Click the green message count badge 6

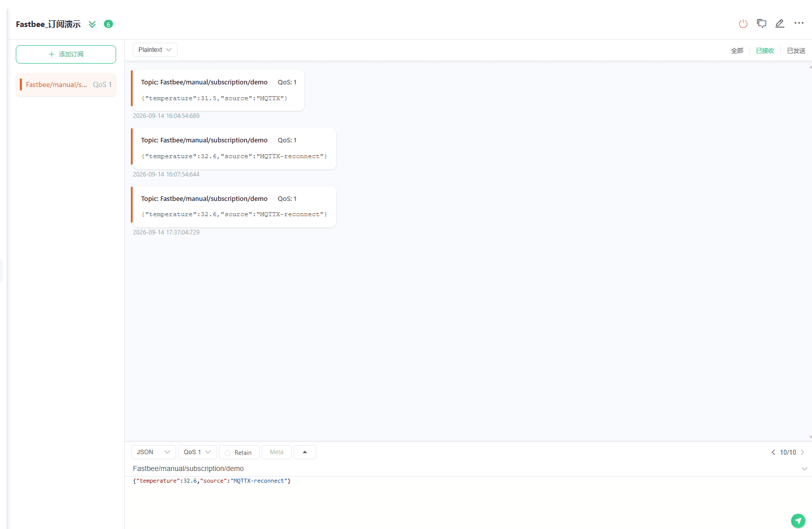pos(108,24)
